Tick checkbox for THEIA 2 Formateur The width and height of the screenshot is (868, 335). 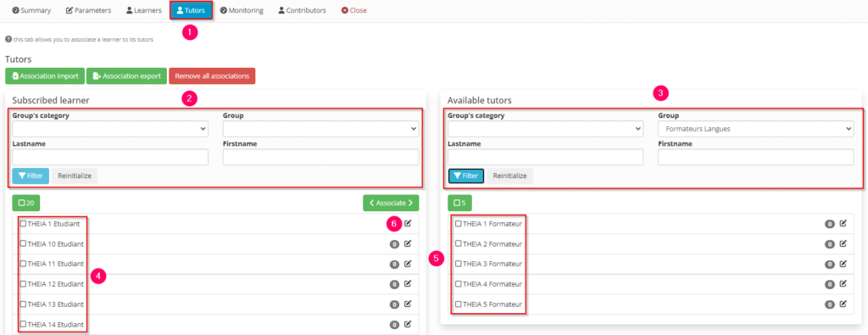click(458, 243)
